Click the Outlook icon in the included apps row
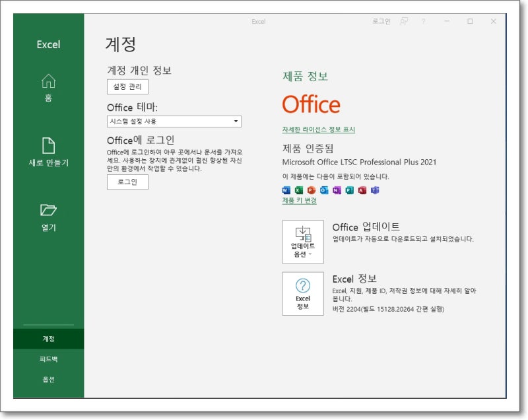The width and height of the screenshot is (528, 420). pos(325,190)
